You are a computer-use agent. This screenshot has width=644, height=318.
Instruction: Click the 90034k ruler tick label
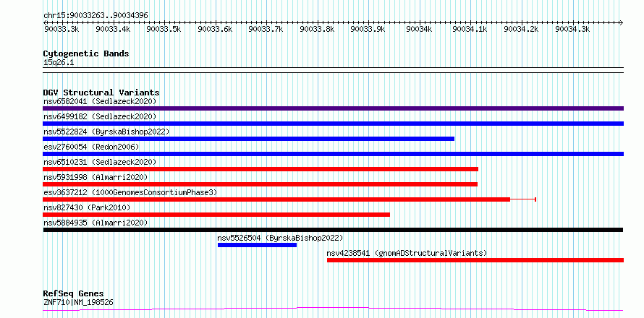pos(420,29)
